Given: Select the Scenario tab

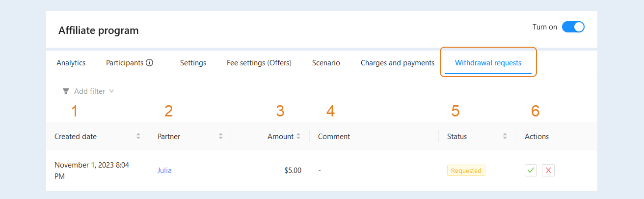Looking at the screenshot, I should pos(326,63).
